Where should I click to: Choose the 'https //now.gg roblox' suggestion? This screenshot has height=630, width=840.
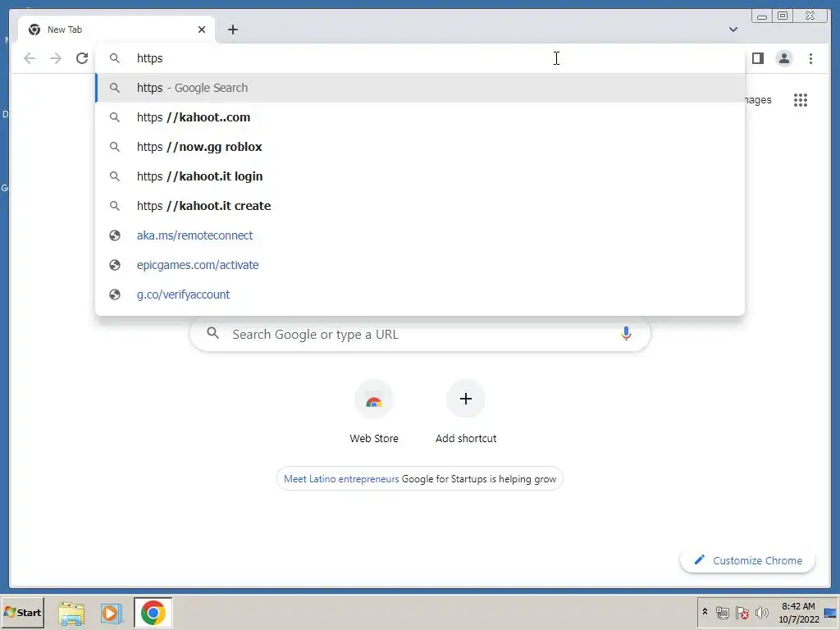pyautogui.click(x=420, y=147)
